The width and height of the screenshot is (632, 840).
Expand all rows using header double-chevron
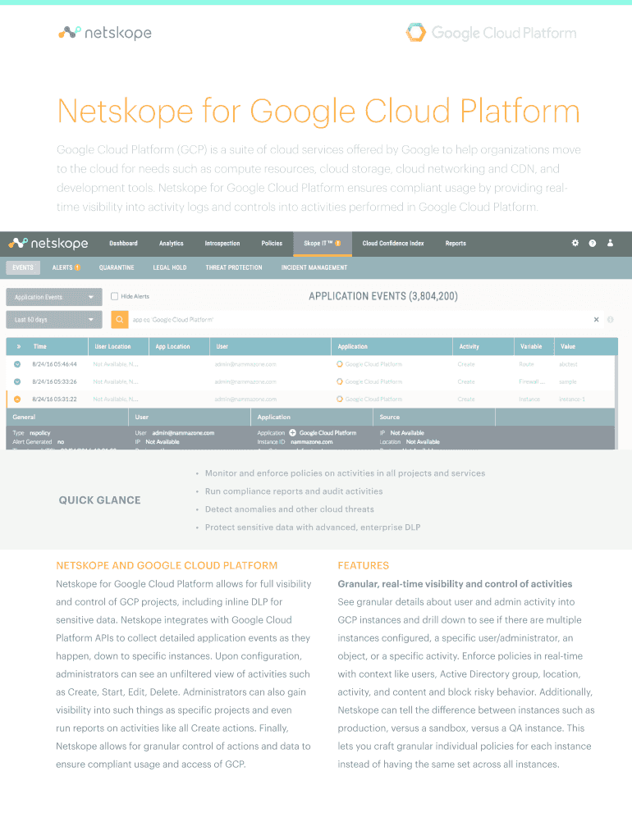[18, 346]
